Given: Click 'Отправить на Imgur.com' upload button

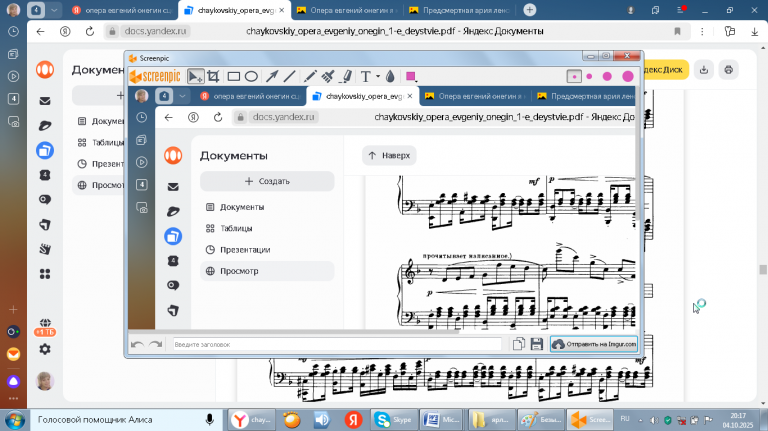Looking at the screenshot, I should [x=594, y=344].
